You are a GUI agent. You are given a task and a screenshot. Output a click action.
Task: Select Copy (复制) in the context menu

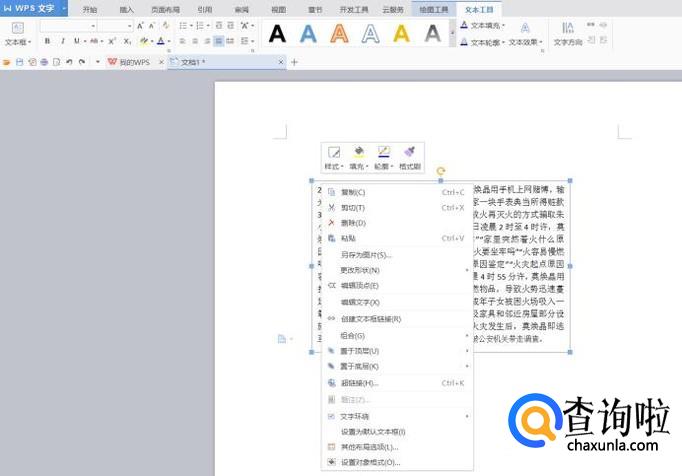coord(353,192)
